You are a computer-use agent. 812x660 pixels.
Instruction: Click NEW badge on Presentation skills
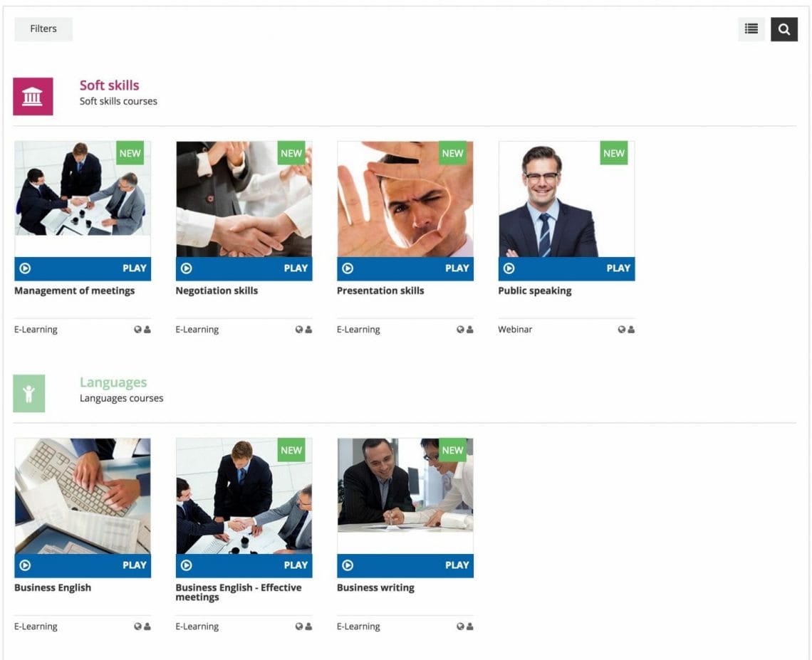[452, 153]
